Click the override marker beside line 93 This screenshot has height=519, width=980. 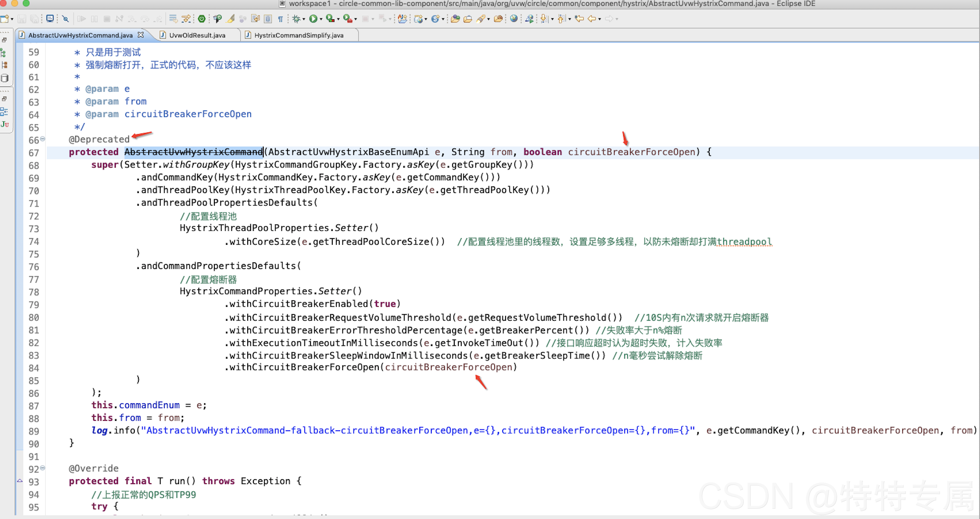(20, 480)
